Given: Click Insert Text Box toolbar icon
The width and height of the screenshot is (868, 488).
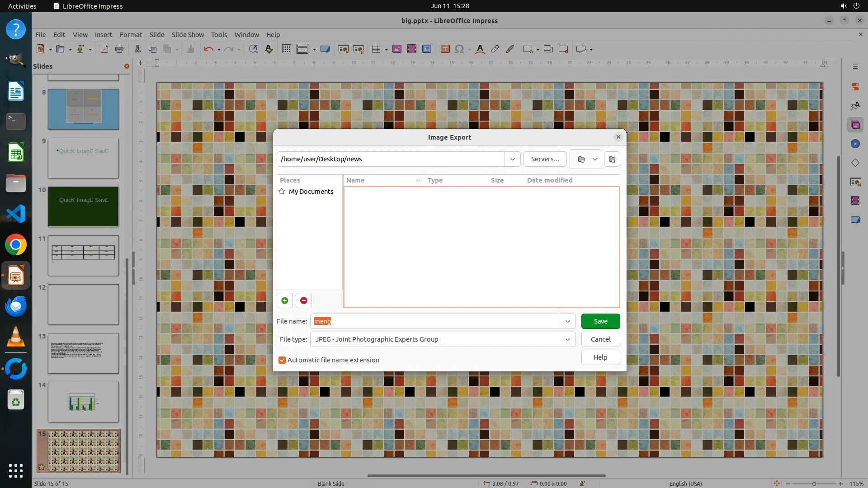Looking at the screenshot, I should [445, 49].
